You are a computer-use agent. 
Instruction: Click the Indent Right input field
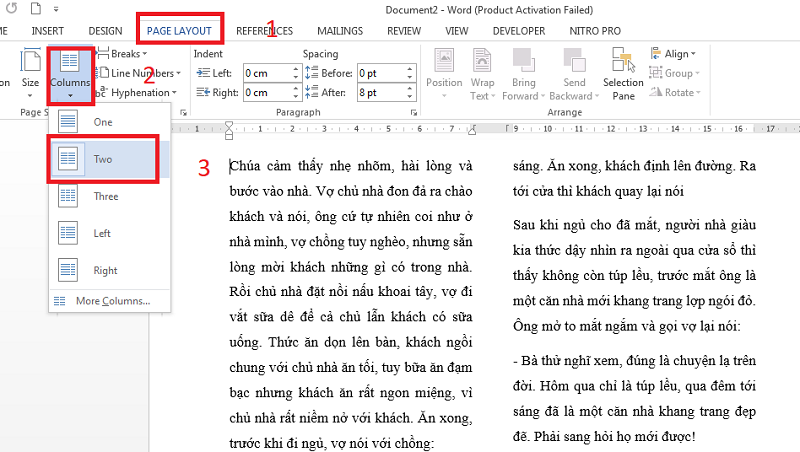coord(267,92)
